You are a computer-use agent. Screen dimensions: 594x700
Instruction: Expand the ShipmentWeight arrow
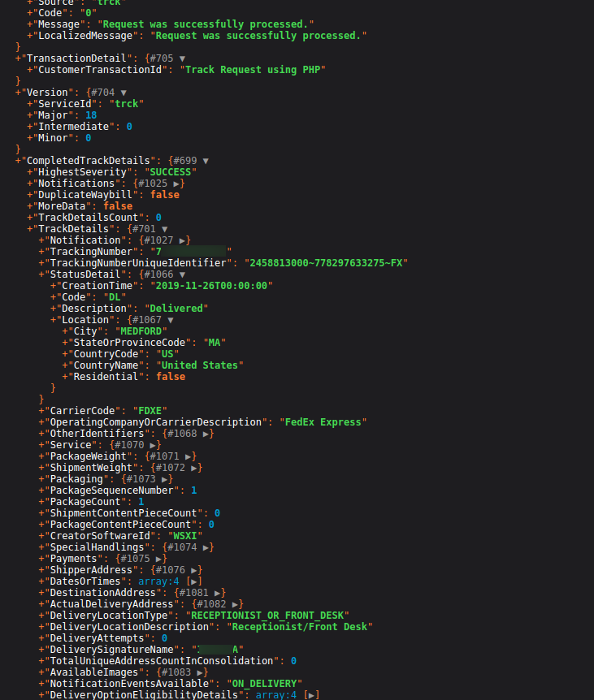197,468
